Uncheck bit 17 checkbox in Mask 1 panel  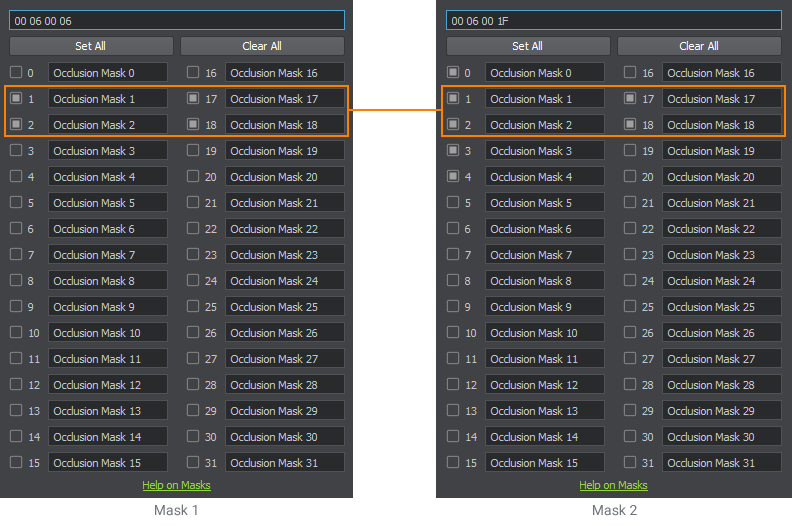[193, 99]
